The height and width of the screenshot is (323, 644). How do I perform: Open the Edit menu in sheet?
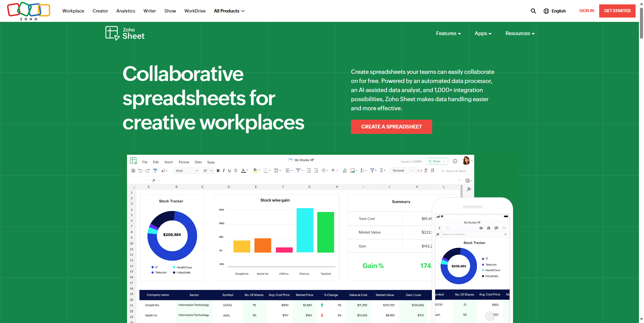tap(156, 162)
